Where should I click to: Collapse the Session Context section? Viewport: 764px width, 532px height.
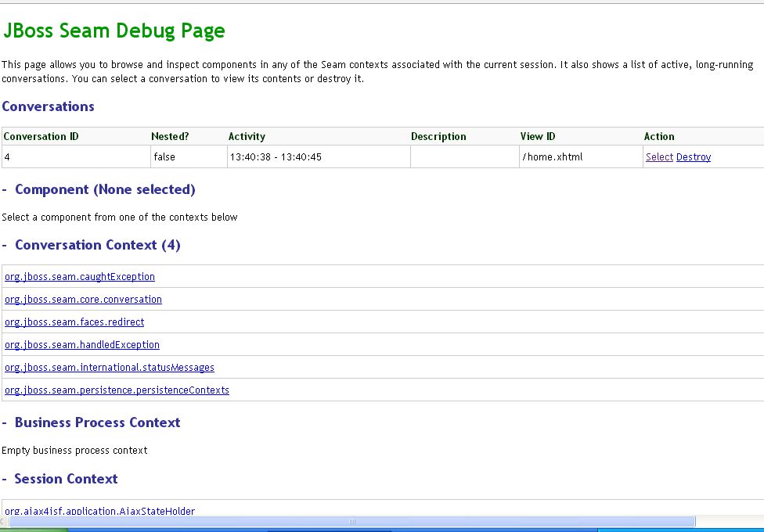[5, 479]
